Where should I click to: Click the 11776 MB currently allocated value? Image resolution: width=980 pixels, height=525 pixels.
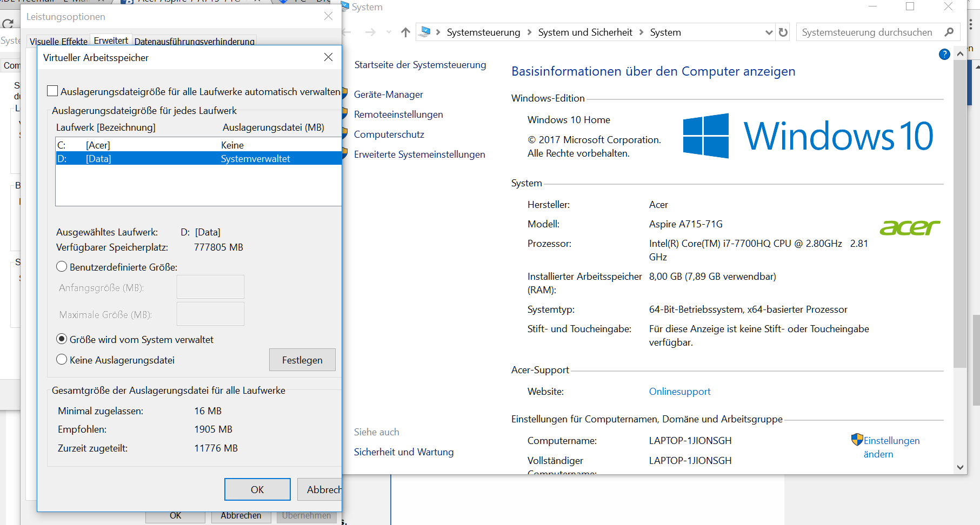pos(216,448)
